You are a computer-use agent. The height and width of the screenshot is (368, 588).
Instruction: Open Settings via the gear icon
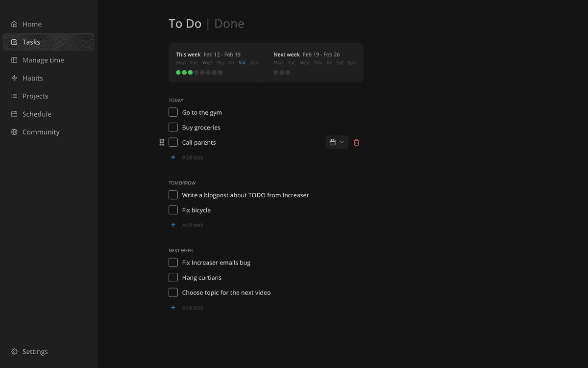click(14, 352)
